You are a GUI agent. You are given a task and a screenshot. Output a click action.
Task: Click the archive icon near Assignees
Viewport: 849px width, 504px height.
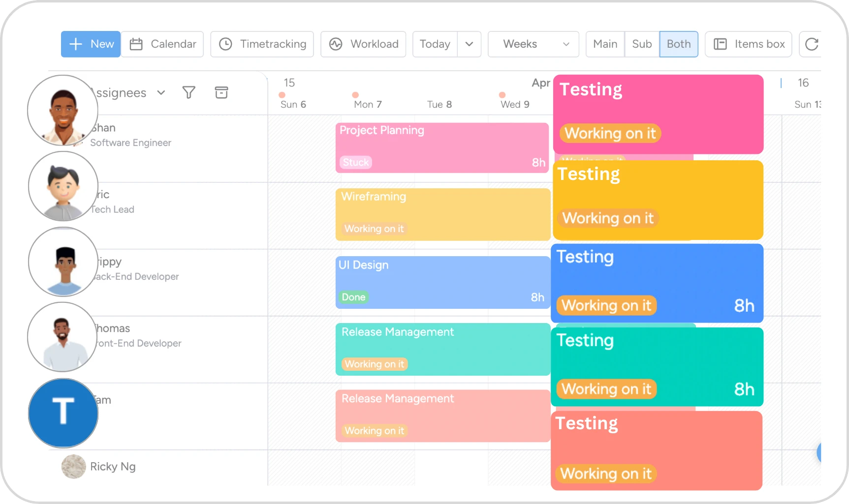point(221,92)
